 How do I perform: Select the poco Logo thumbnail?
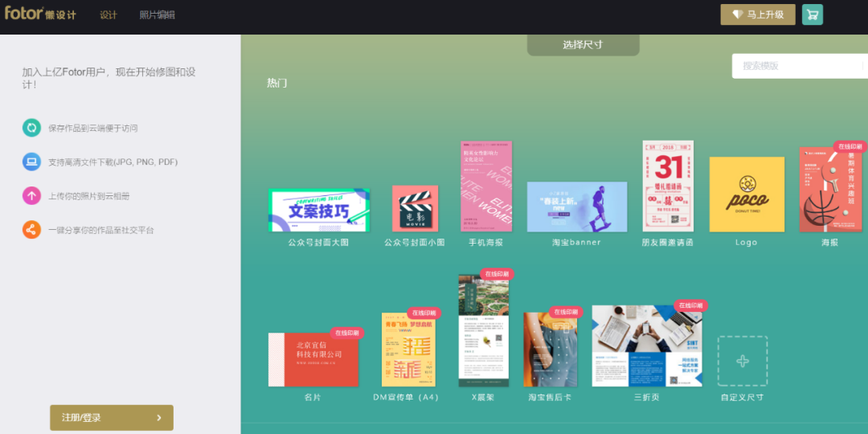(x=747, y=194)
